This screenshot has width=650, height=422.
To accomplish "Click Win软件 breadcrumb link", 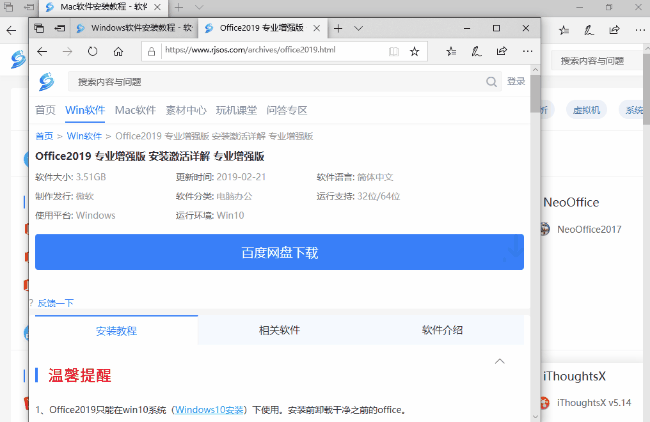I will coord(84,136).
